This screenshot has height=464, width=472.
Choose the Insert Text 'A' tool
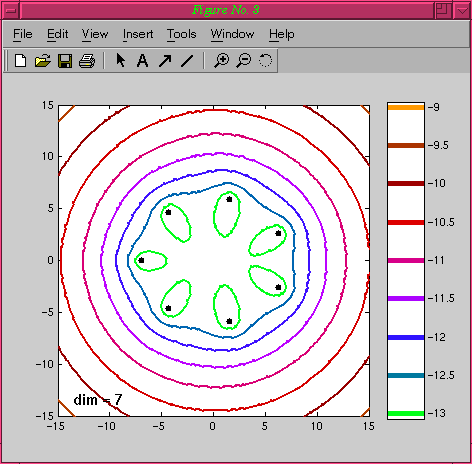(142, 61)
